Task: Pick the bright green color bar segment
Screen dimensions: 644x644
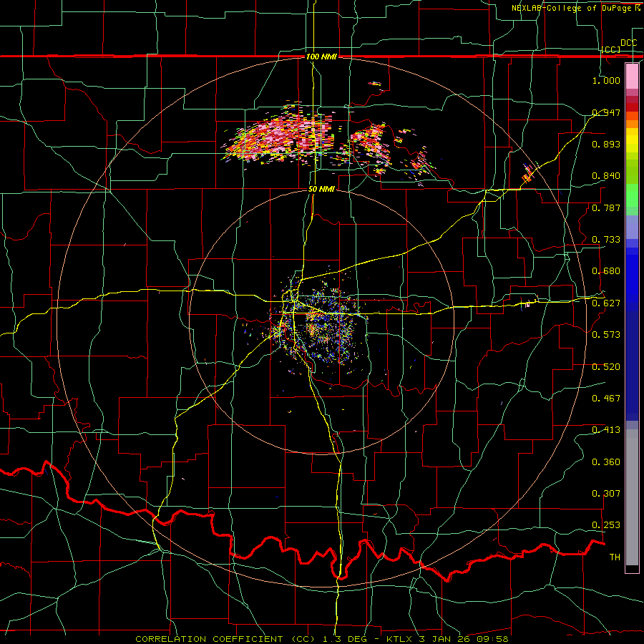Action: coord(632,195)
